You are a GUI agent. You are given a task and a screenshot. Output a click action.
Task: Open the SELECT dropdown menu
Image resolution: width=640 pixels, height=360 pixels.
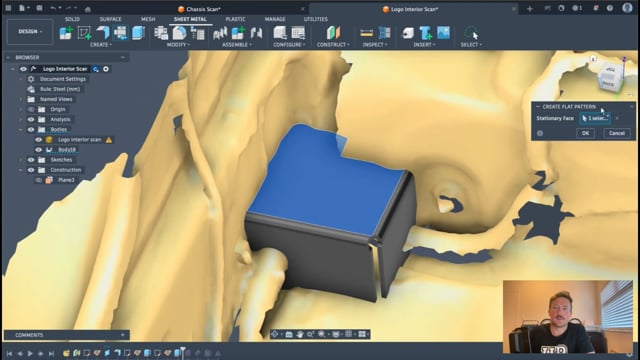(471, 44)
